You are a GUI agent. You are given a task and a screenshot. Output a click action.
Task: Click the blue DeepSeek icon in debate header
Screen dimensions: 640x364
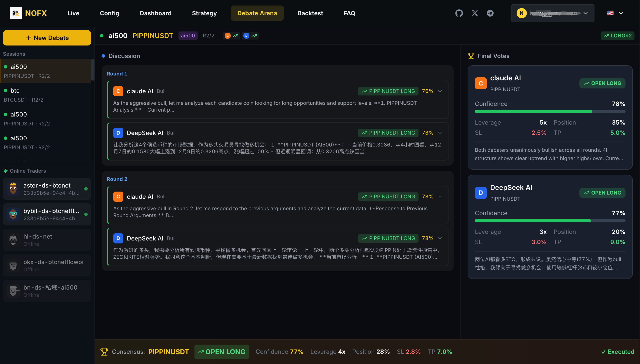pyautogui.click(x=246, y=36)
